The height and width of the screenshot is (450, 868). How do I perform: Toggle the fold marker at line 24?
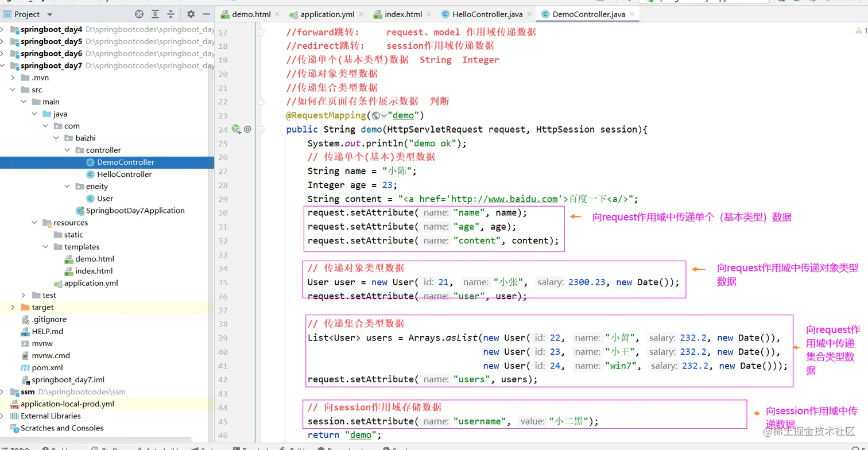click(x=261, y=129)
